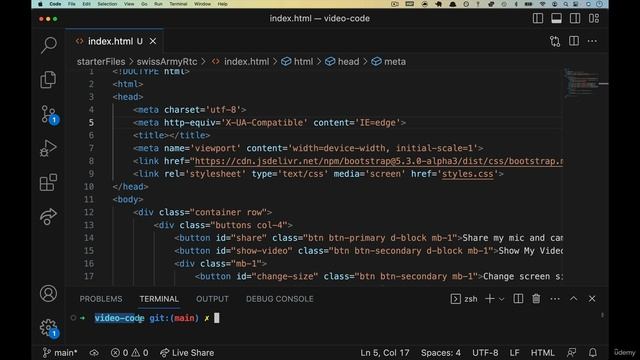Open the Manage gear icon
This screenshot has width=640, height=360.
(49, 328)
